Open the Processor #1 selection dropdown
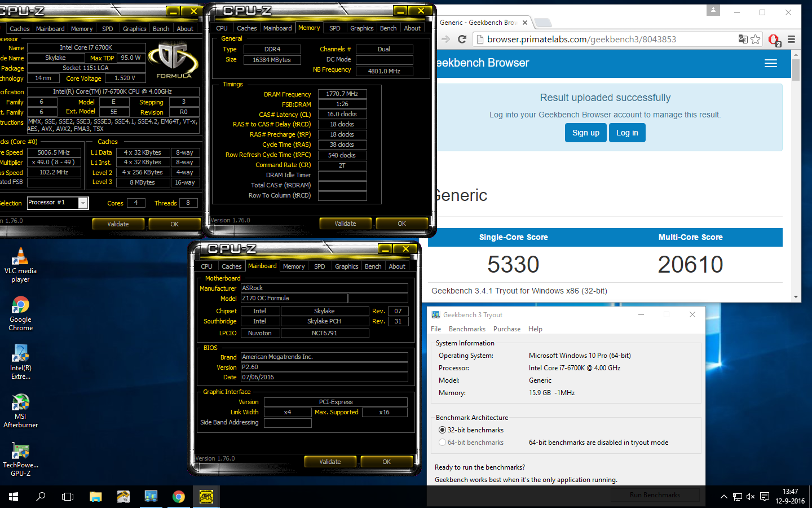The width and height of the screenshot is (812, 508). point(83,203)
